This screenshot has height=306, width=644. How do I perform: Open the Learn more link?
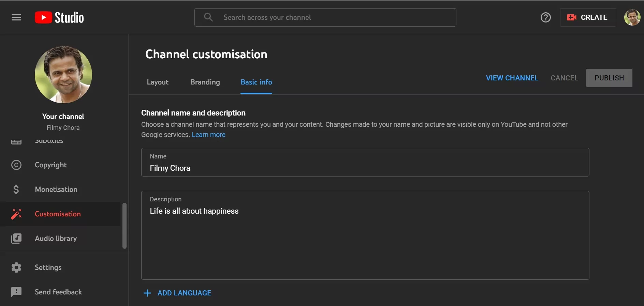pyautogui.click(x=208, y=135)
